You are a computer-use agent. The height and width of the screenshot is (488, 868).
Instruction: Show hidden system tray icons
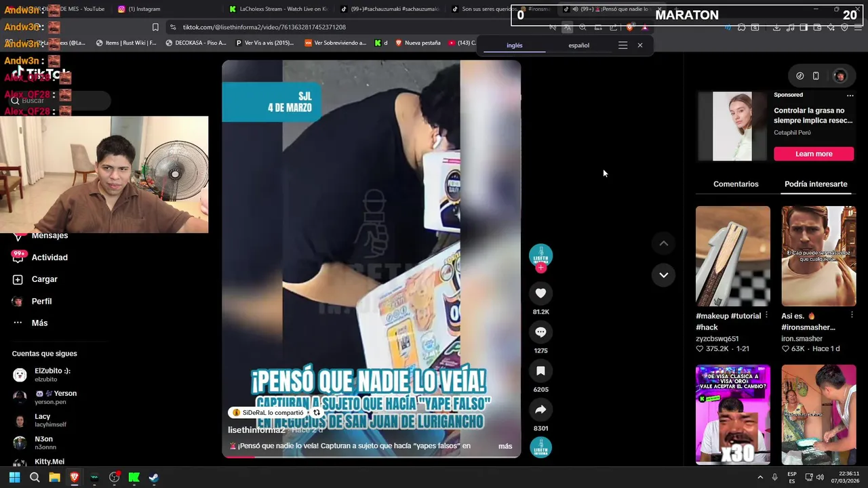(x=760, y=477)
